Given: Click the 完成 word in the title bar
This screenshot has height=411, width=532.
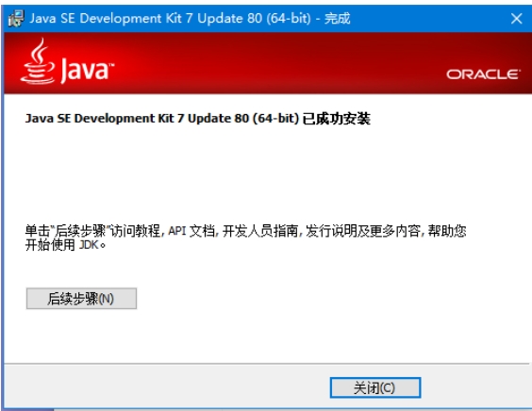Looking at the screenshot, I should 338,18.
